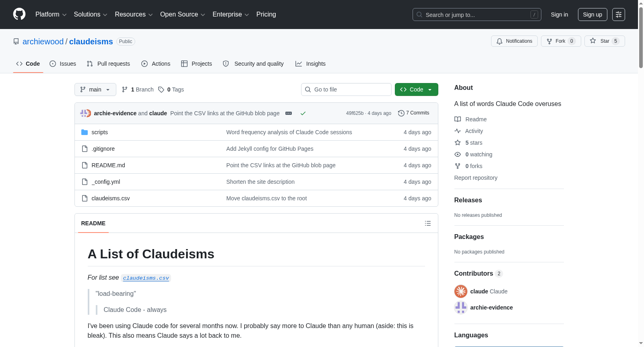Open the claudeisms repository name link
This screenshot has height=347, width=644.
click(91, 42)
